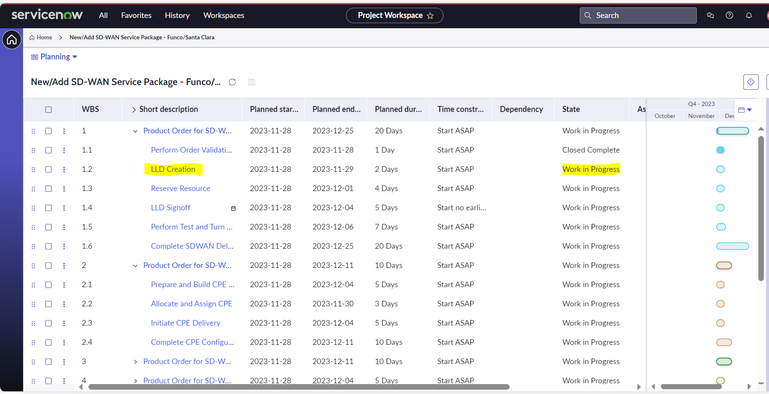Viewport: 769px width, 394px height.
Task: Check the box for Initiate CPE Delivery row
Action: click(x=48, y=323)
